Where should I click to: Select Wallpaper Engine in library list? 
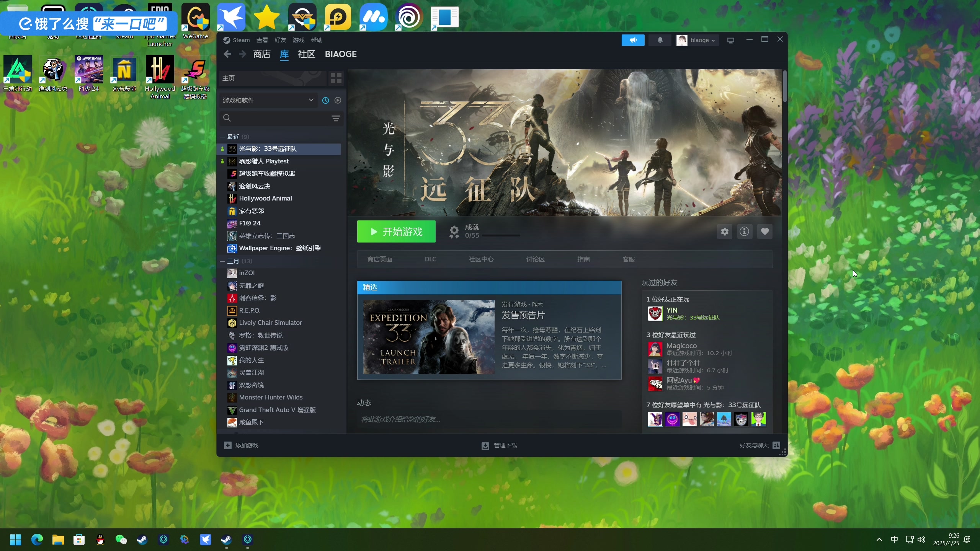click(x=279, y=248)
